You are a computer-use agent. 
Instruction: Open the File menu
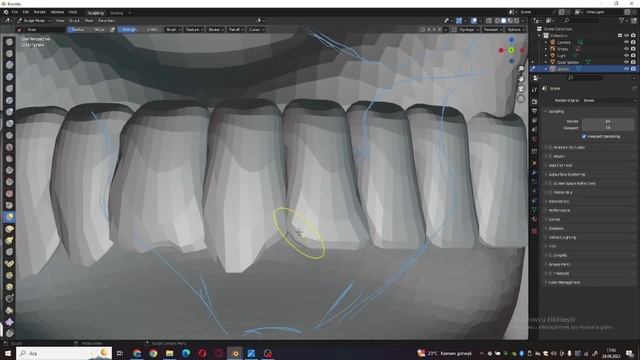tap(15, 12)
